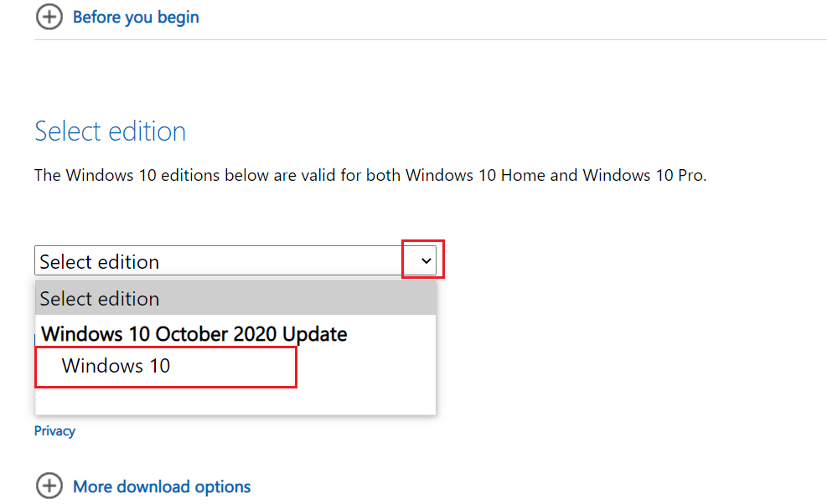
Task: Click the Windows 10 editions description text
Action: pyautogui.click(x=370, y=175)
